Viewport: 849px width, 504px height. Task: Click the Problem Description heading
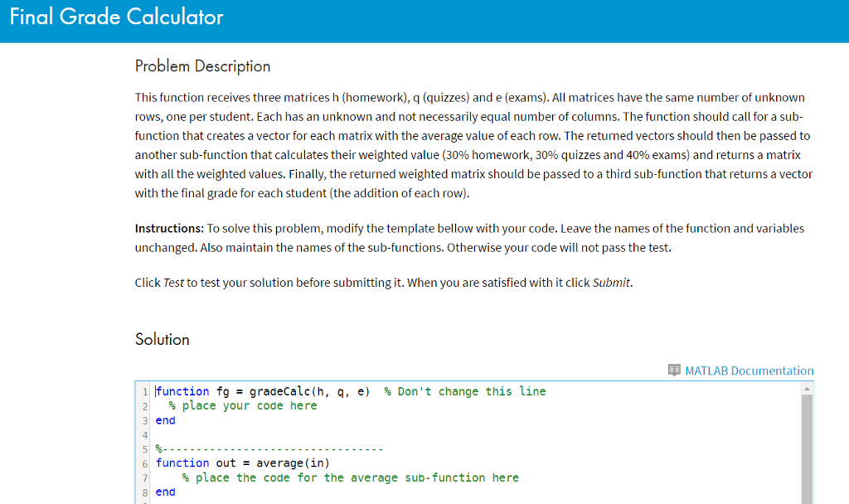(x=202, y=65)
